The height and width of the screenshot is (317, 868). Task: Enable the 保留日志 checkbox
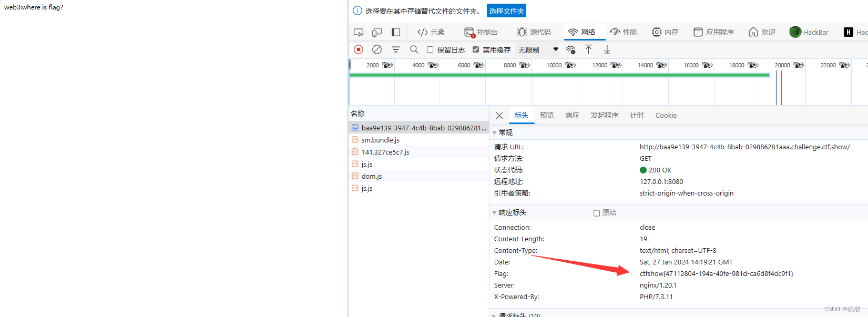430,49
